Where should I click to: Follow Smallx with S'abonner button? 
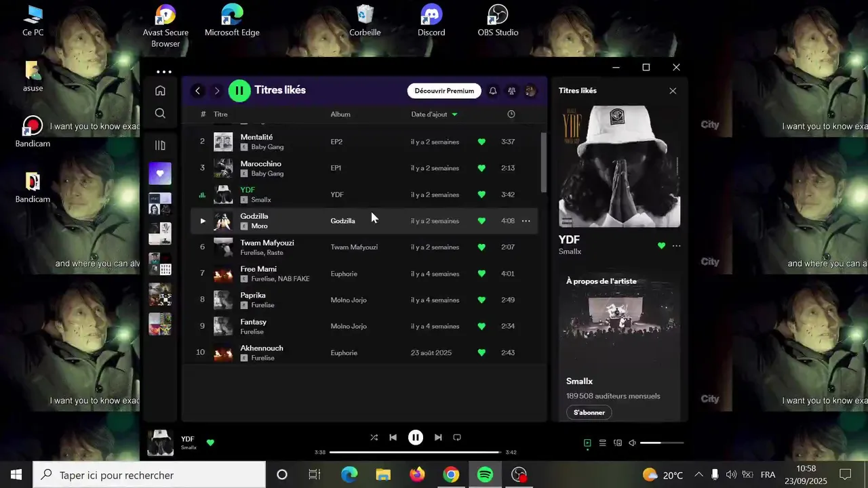[x=589, y=412]
